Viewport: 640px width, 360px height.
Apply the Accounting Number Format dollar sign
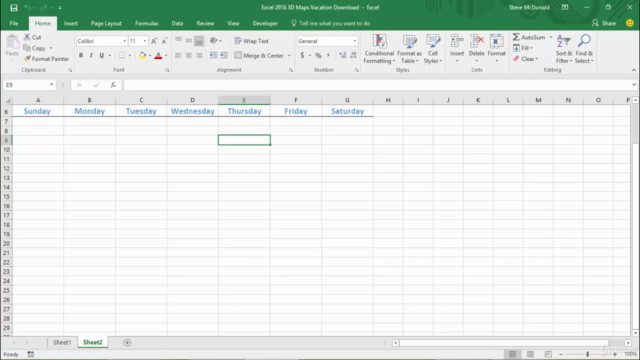pos(302,55)
